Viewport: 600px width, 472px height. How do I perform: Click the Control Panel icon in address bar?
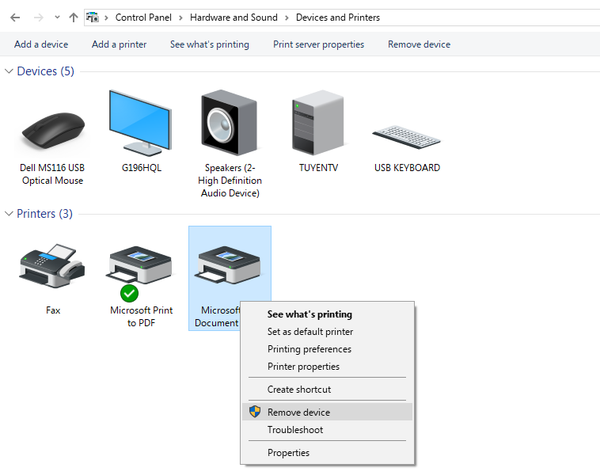(93, 17)
